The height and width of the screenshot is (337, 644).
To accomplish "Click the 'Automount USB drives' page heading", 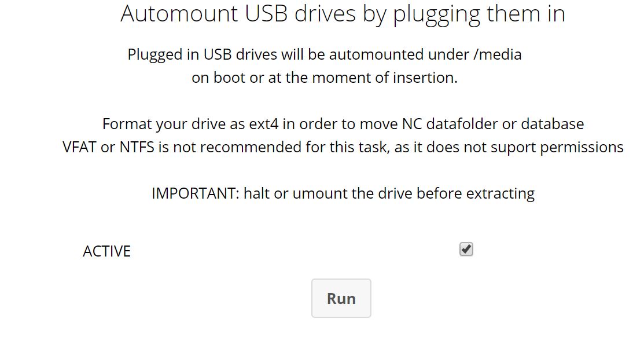I will [343, 14].
